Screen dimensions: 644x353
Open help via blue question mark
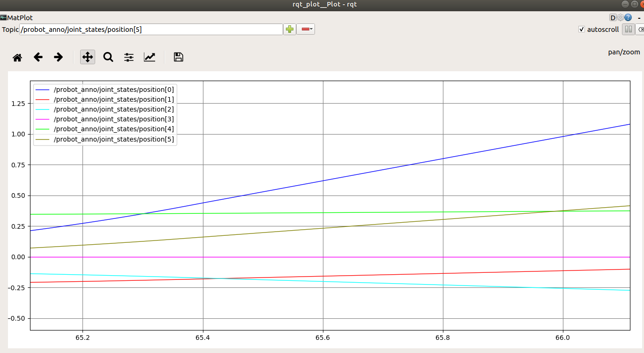point(628,18)
